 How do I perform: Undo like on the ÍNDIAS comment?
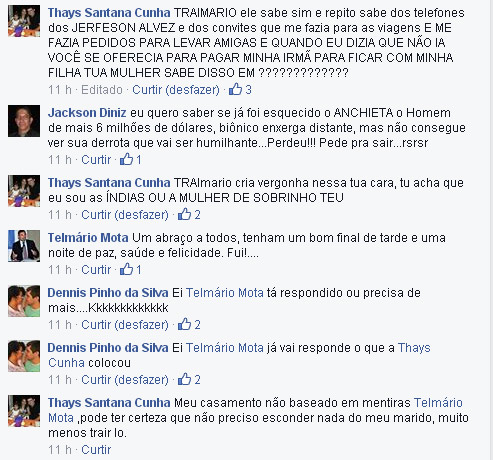pos(125,215)
